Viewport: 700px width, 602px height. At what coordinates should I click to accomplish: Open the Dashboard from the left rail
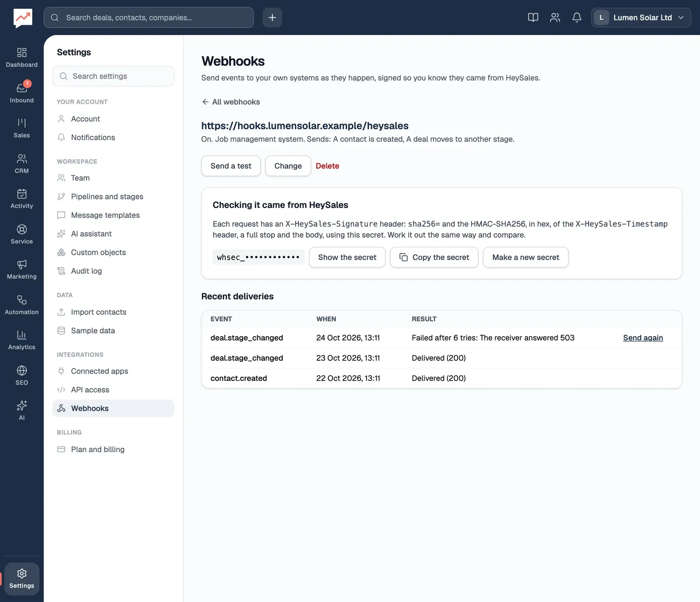click(x=21, y=58)
